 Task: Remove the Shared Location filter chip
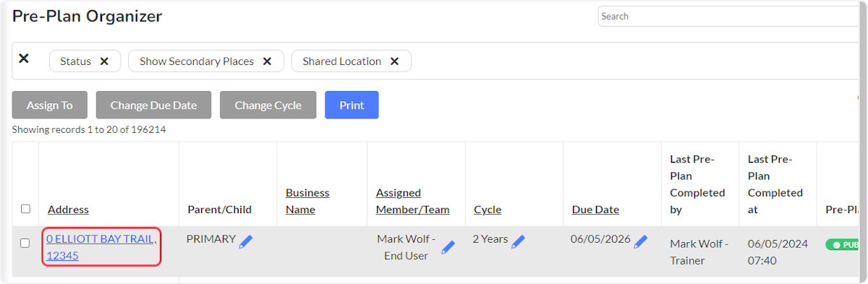394,61
